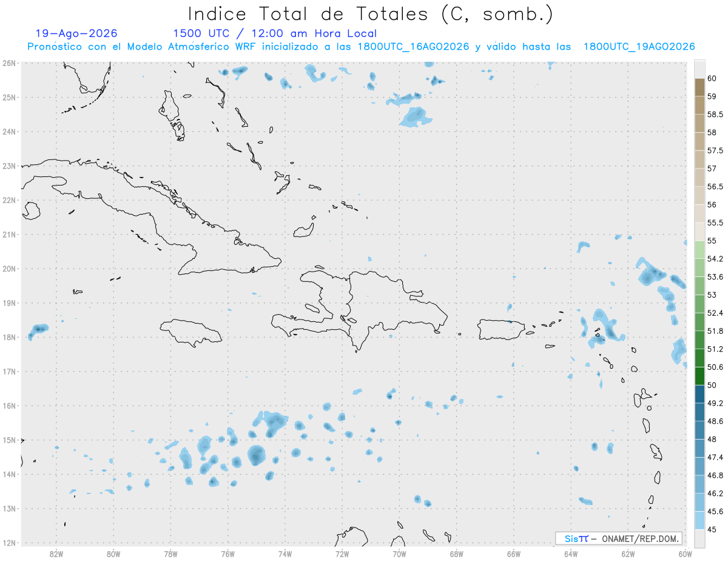Screen dimensions: 728x562
Task: Click colorbar label '53.6'
Action: click(715, 276)
